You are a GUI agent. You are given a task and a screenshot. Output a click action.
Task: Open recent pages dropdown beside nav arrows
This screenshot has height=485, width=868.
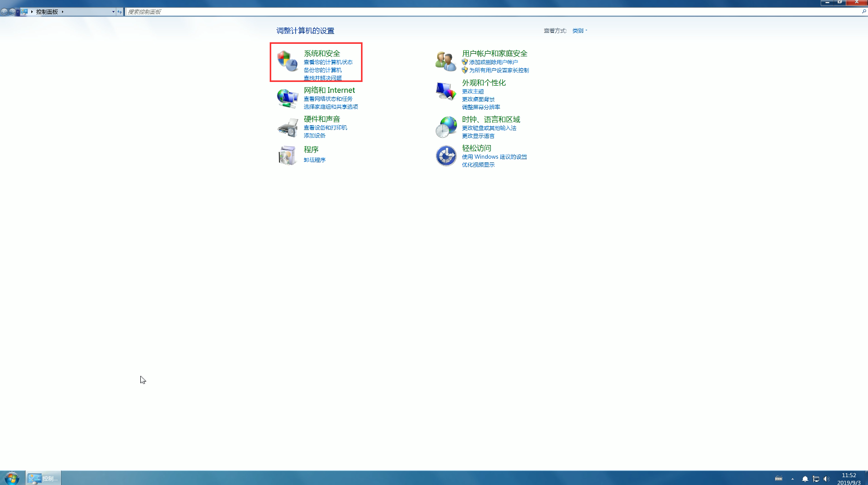18,11
